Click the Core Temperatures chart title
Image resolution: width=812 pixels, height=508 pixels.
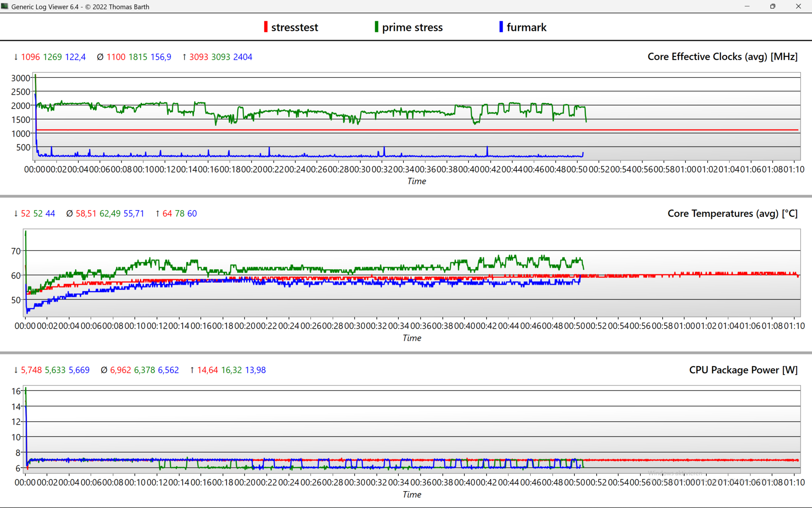(x=732, y=213)
